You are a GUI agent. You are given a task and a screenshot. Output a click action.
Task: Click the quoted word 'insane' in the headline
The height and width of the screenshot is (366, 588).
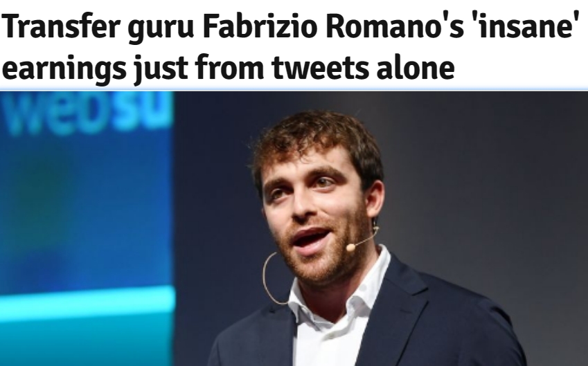point(522,26)
